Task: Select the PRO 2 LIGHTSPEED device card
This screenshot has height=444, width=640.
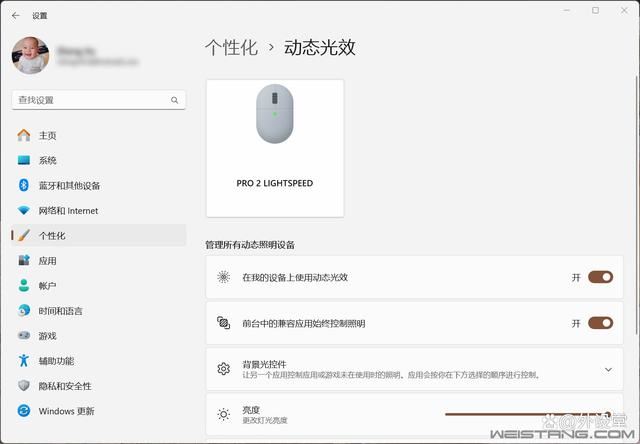Action: coord(275,149)
